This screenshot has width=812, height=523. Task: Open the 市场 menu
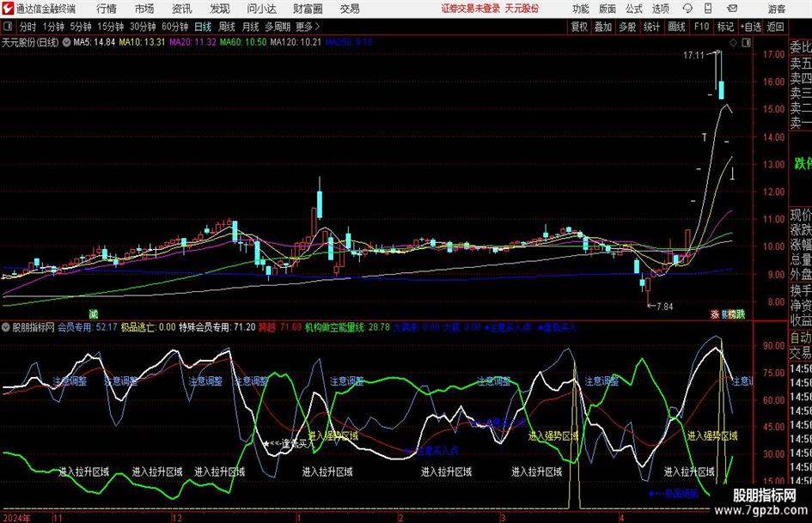tap(144, 9)
